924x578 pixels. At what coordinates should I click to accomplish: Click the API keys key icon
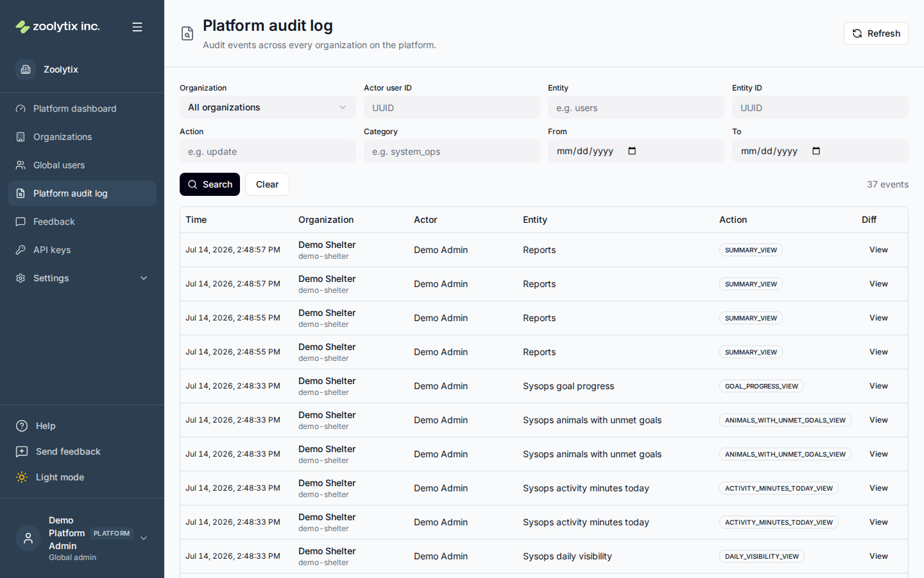point(21,250)
